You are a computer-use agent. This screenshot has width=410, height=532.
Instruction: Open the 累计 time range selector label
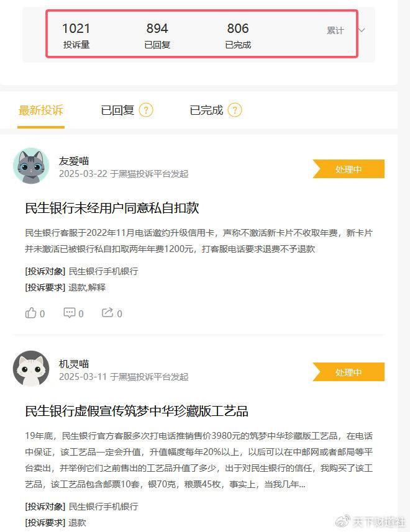(335, 30)
